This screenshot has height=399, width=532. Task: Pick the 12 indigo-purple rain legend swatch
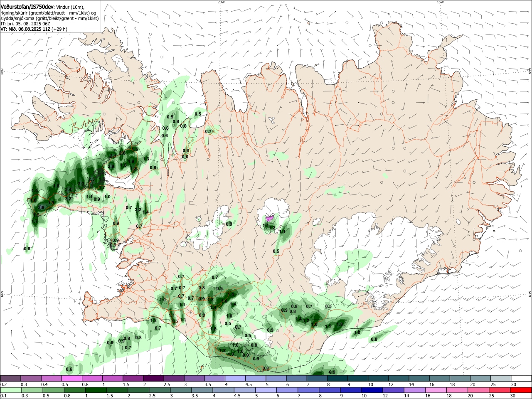coord(393,390)
